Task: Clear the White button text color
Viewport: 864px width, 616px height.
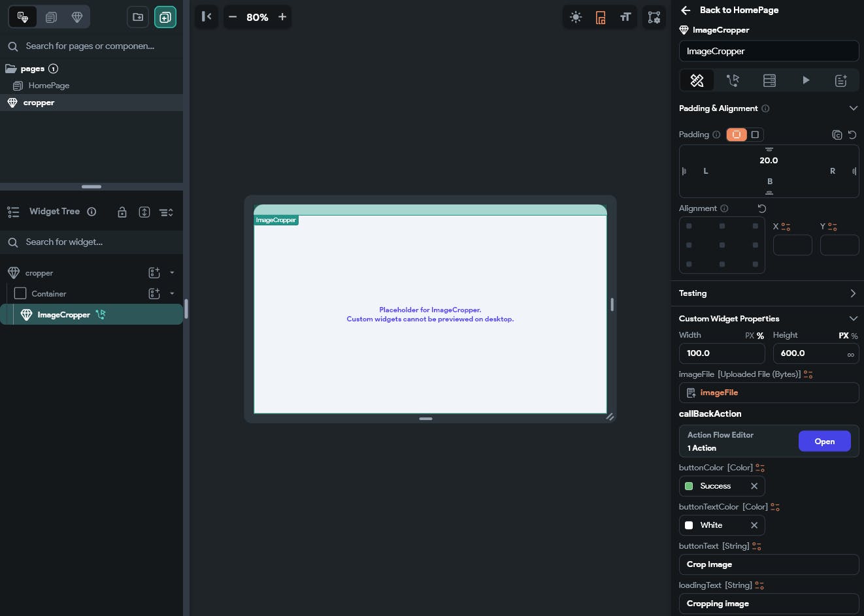Action: 754,525
